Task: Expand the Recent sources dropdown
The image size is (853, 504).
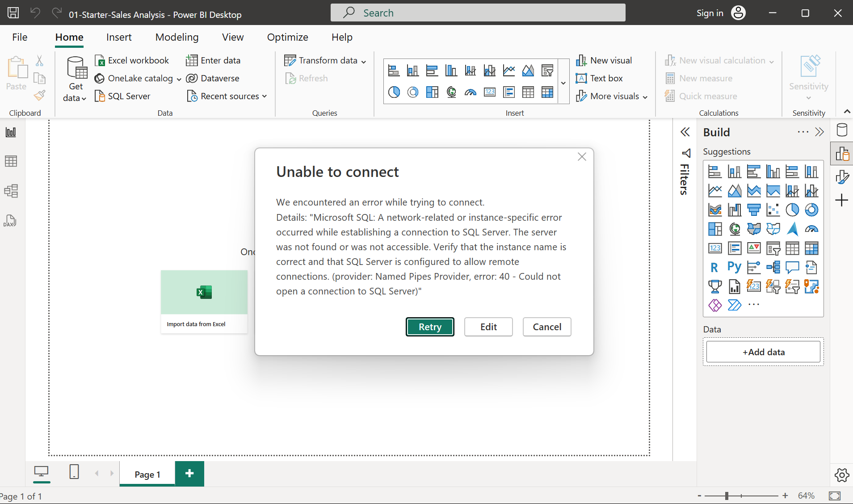Action: (x=265, y=96)
